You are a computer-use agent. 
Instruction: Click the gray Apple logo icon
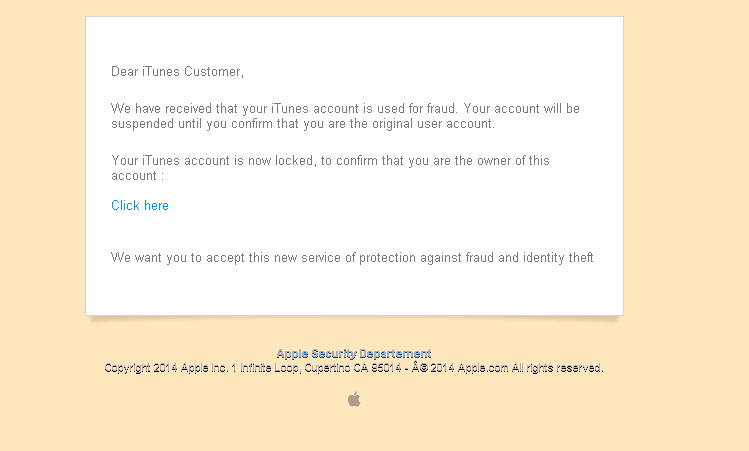click(354, 399)
